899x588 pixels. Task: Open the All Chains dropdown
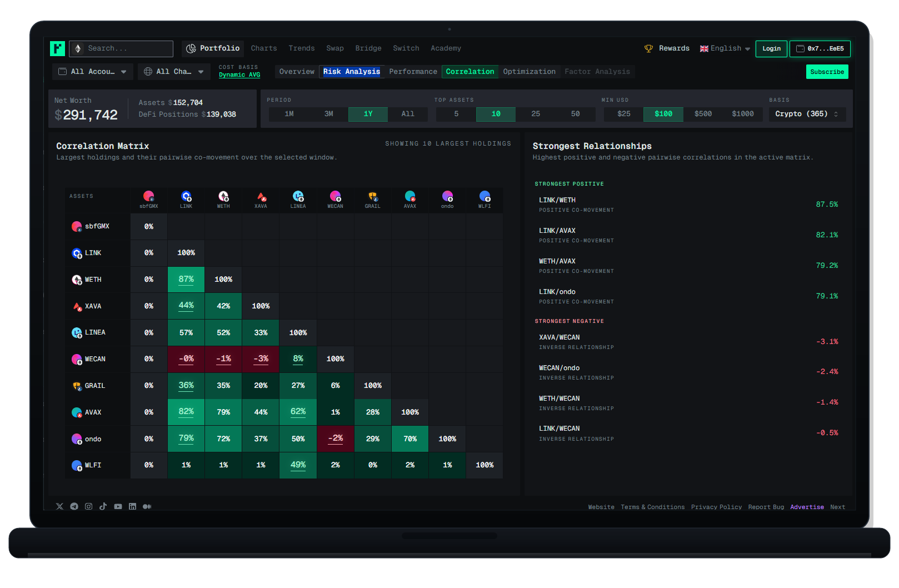174,72
